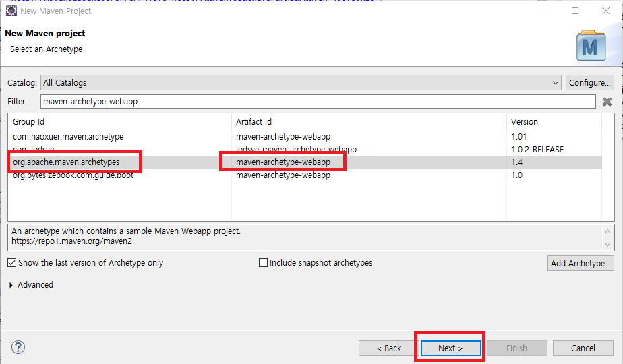Close the New Maven Project window
The width and height of the screenshot is (623, 364).
[x=606, y=11]
